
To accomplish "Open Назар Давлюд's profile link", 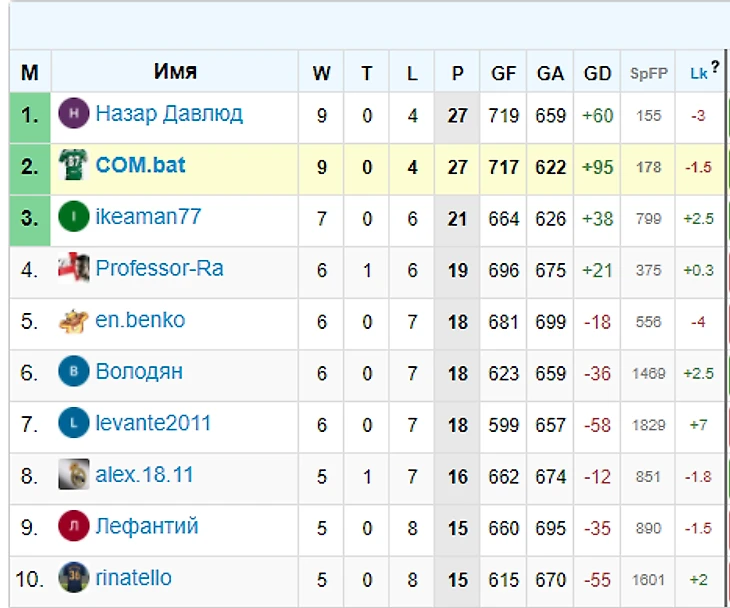I will pyautogui.click(x=169, y=114).
